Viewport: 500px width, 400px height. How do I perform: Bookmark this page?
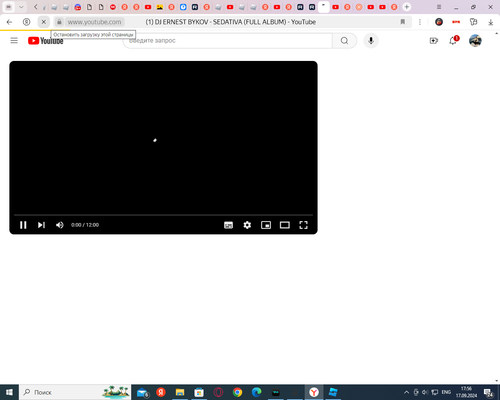(x=403, y=22)
